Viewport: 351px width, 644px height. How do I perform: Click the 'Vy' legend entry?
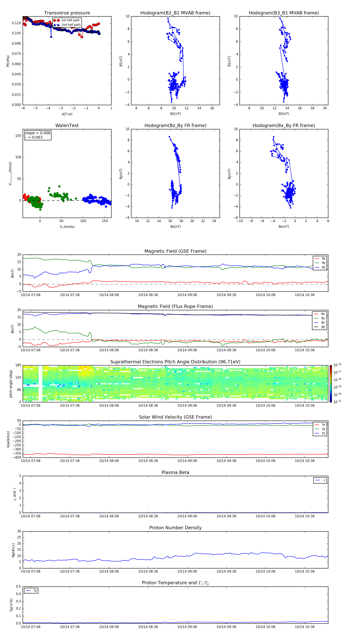coord(320,429)
